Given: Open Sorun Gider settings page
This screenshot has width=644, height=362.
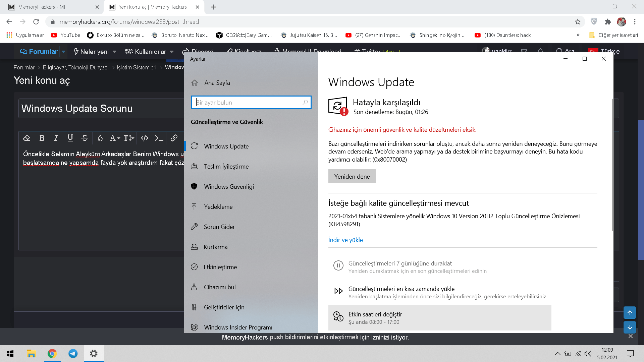Looking at the screenshot, I should [251, 227].
